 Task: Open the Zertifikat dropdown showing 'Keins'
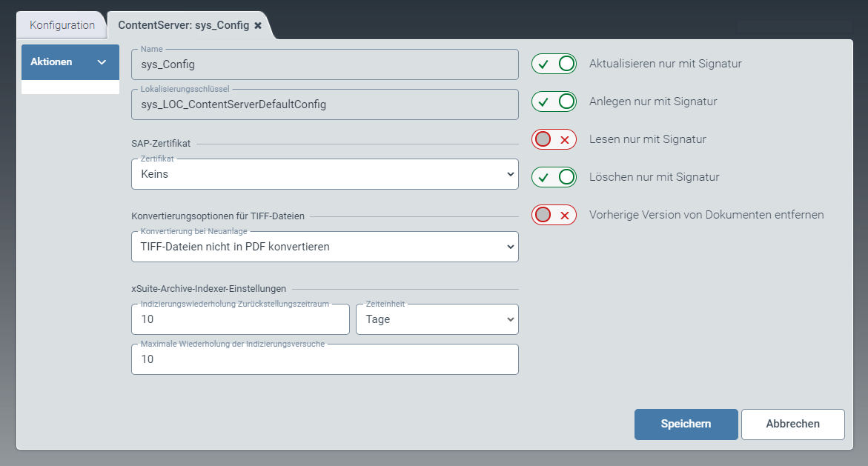[x=324, y=174]
